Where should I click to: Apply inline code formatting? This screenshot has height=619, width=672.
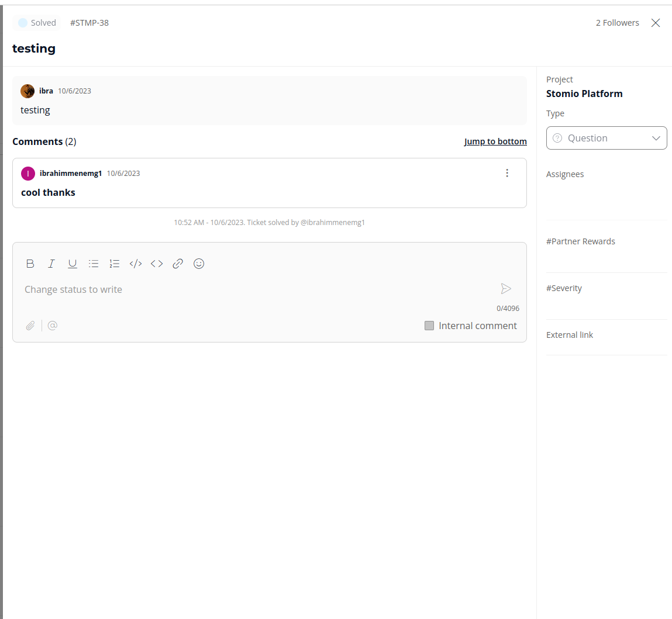coord(157,264)
